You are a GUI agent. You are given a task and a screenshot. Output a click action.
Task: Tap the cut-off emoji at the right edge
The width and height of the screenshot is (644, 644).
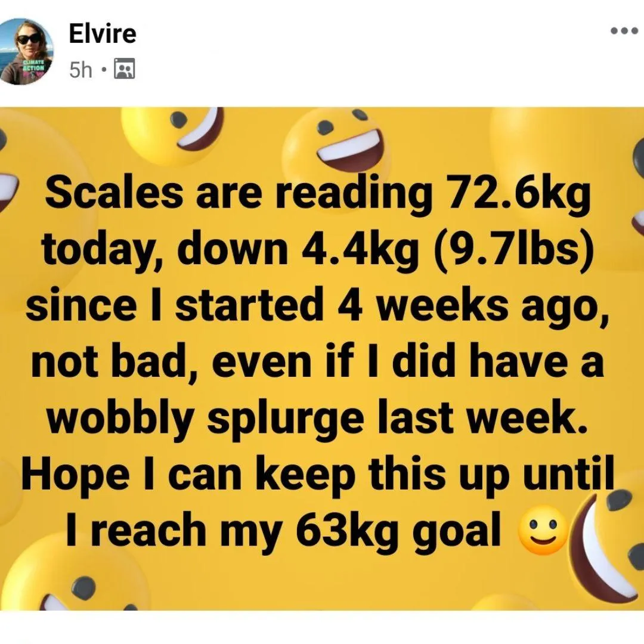637,189
